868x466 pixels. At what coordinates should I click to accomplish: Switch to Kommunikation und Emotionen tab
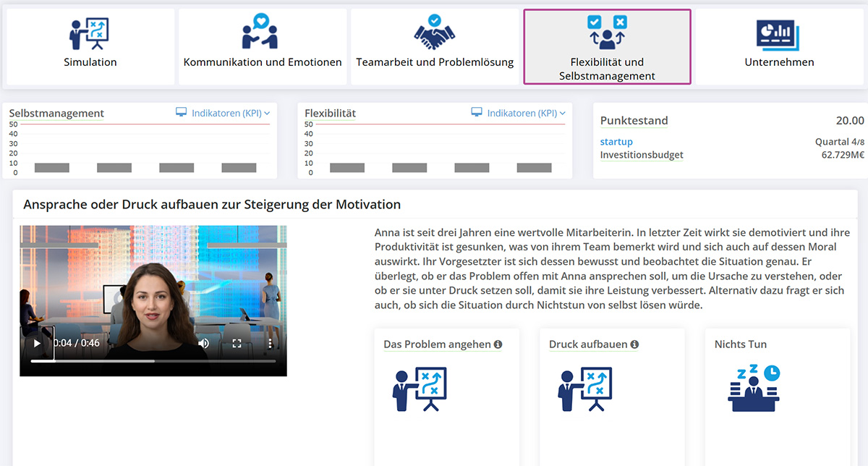coord(263,47)
